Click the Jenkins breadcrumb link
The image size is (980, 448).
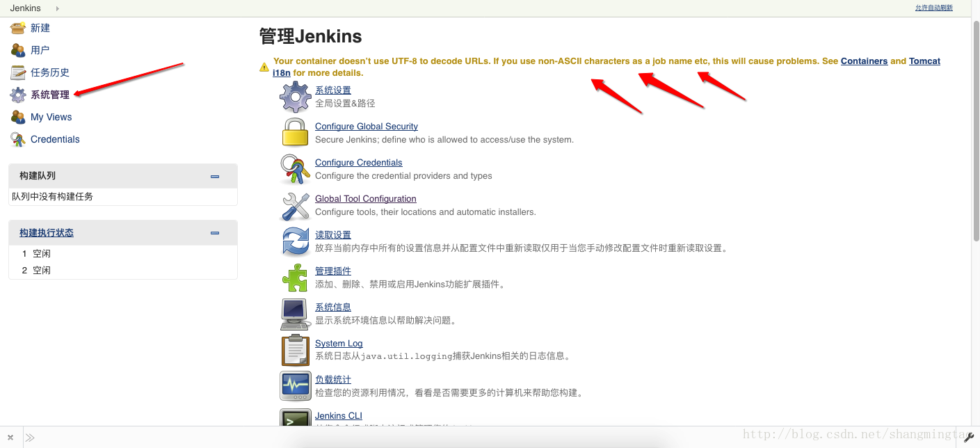pos(25,8)
